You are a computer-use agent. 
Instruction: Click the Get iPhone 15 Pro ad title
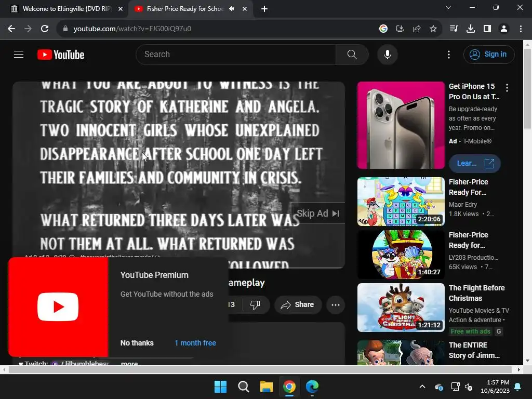coord(474,91)
